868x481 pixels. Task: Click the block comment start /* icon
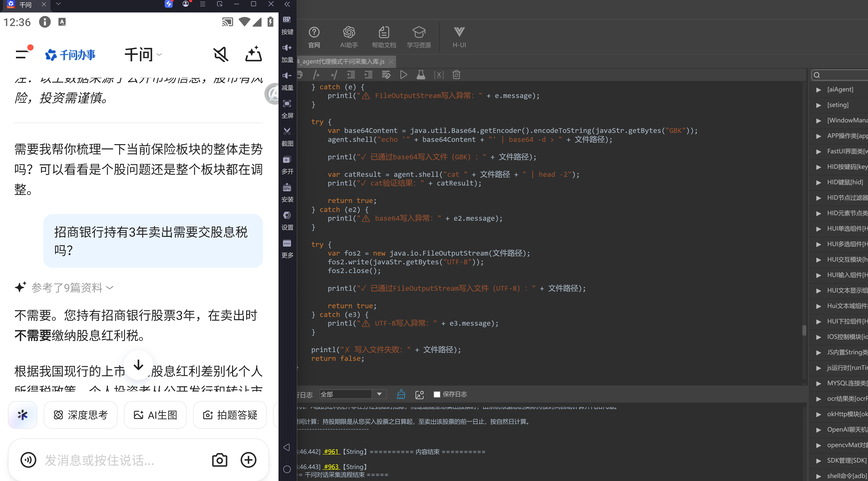point(316,75)
